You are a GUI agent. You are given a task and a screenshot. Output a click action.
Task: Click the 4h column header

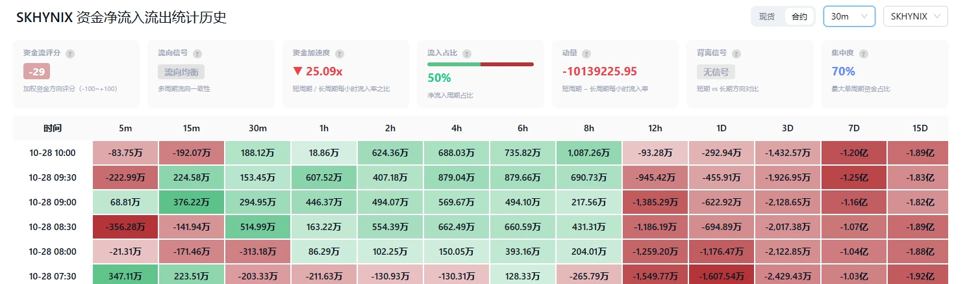[457, 129]
